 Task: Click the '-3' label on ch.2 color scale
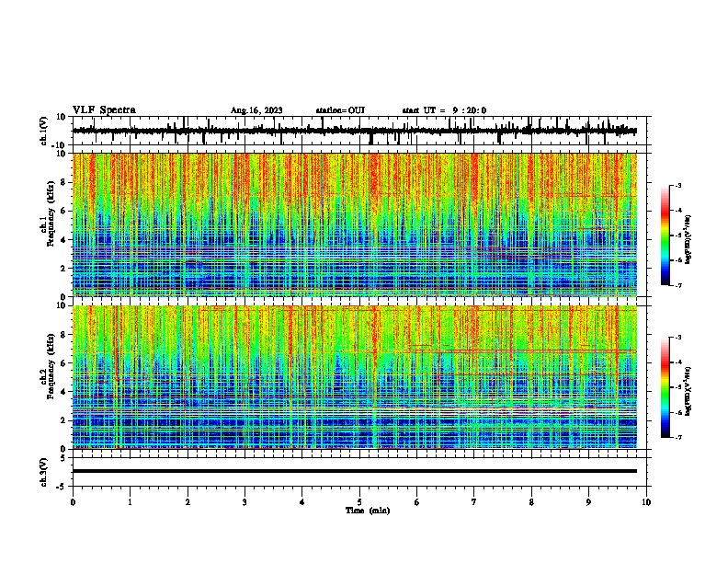[678, 338]
